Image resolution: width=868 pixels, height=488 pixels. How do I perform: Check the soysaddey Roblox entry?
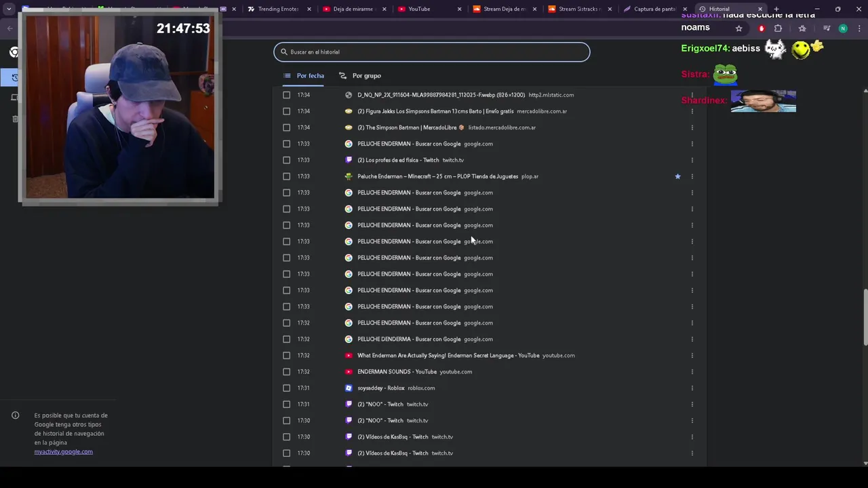click(286, 388)
